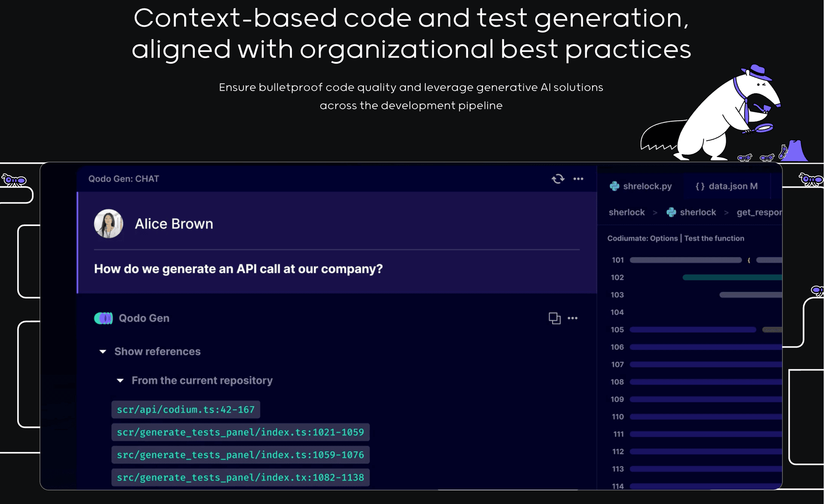
Task: Click the Alice Brown name
Action: click(174, 224)
